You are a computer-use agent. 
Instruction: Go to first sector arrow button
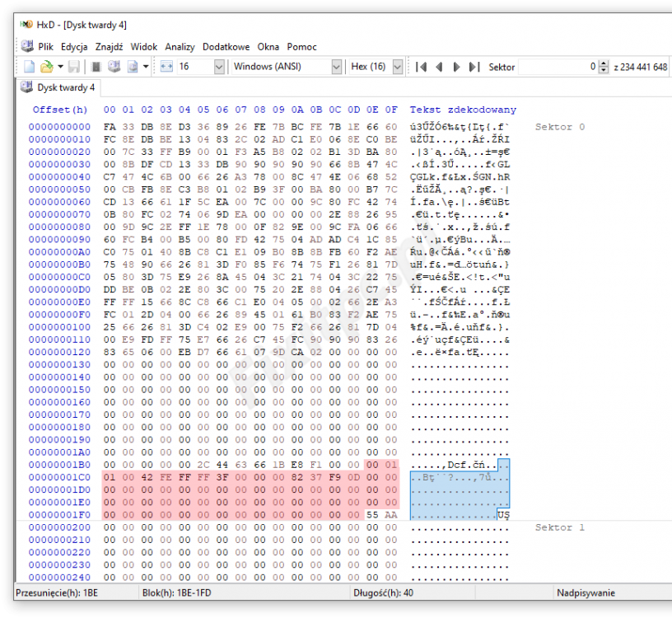point(421,67)
